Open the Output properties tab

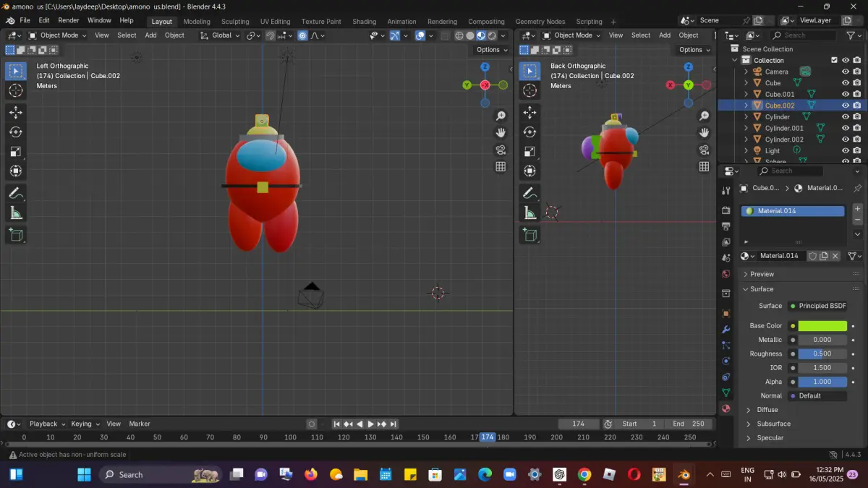(726, 226)
